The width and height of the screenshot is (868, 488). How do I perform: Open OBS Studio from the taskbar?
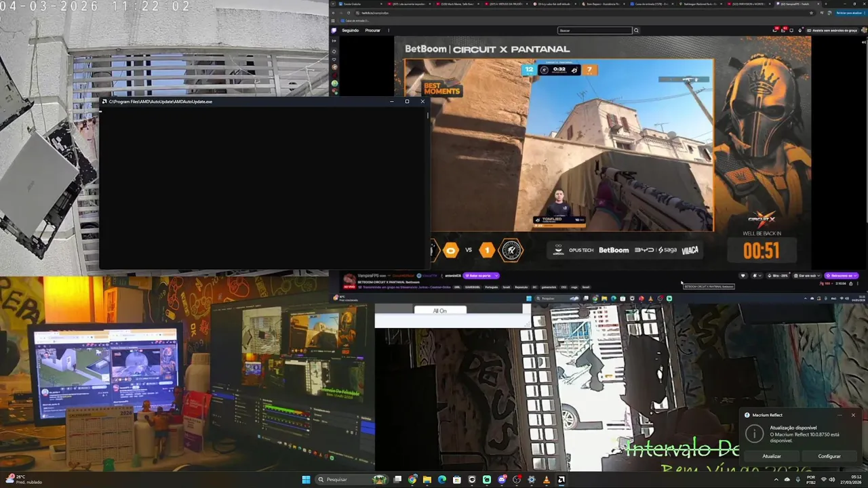pyautogui.click(x=516, y=479)
